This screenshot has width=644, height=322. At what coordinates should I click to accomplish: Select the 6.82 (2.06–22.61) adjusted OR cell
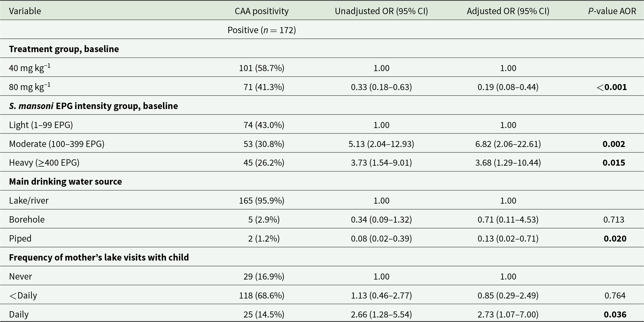tap(508, 144)
